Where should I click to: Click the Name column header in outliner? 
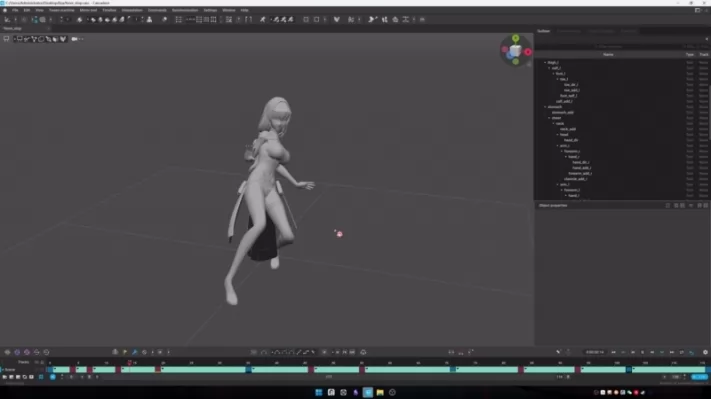tap(608, 54)
